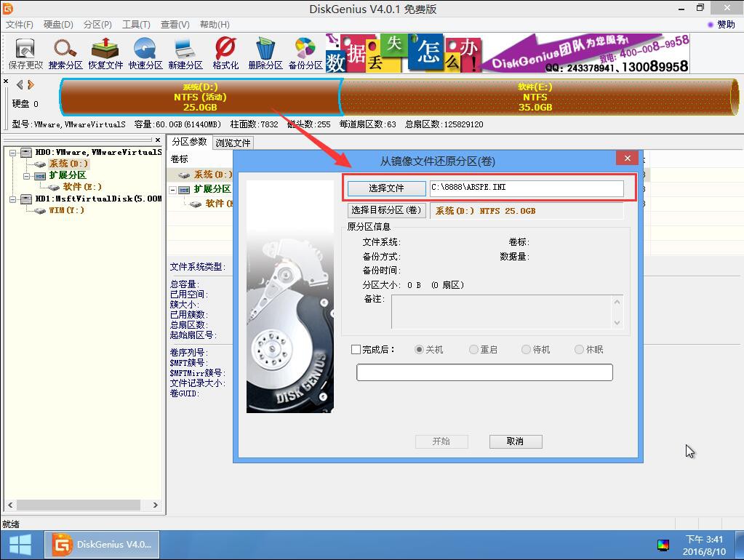Click the 删除分区 (delete partition) icon
Image resolution: width=744 pixels, height=560 pixels.
pyautogui.click(x=264, y=52)
